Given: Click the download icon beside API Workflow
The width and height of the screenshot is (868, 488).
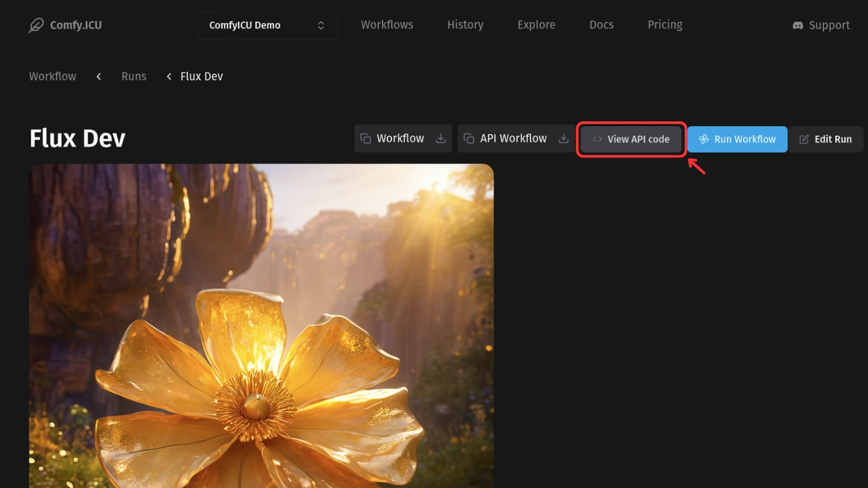Looking at the screenshot, I should coord(564,138).
